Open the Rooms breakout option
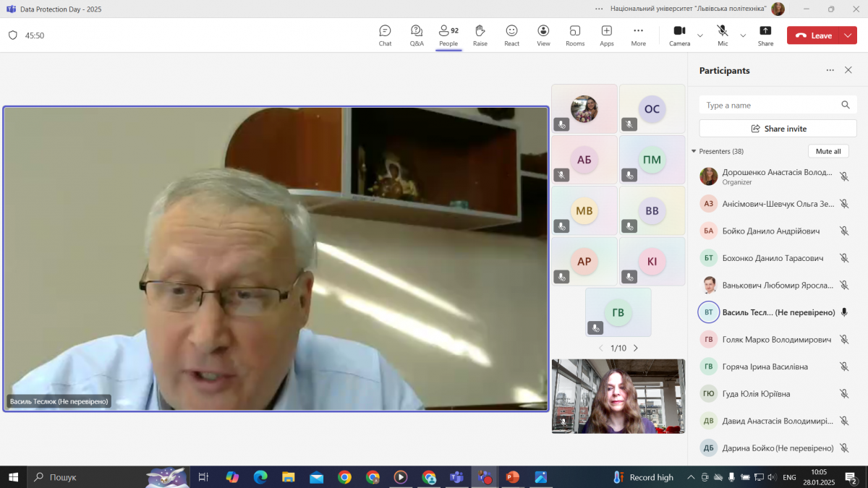The width and height of the screenshot is (868, 488). pyautogui.click(x=575, y=35)
